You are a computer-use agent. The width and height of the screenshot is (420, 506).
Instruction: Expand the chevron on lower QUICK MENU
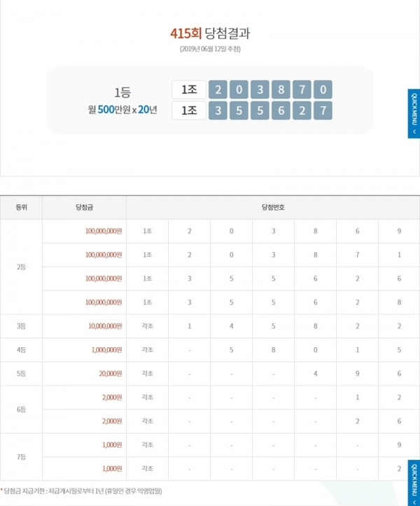click(414, 502)
